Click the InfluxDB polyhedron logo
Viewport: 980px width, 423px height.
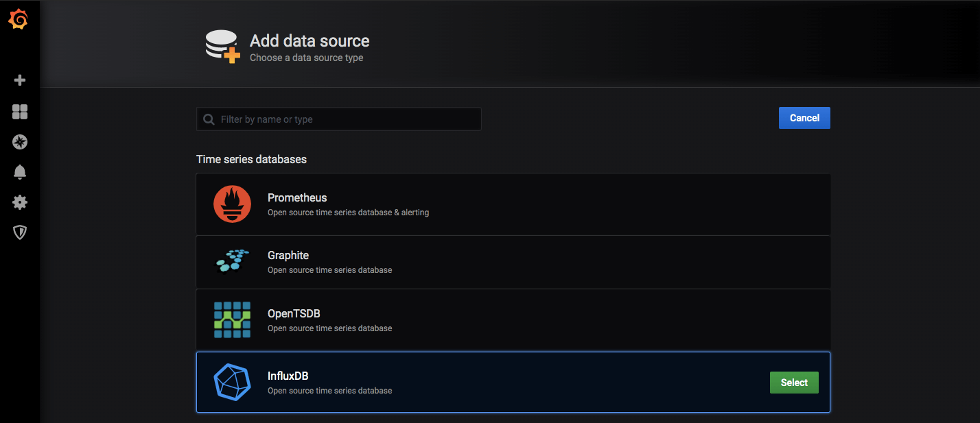[232, 382]
